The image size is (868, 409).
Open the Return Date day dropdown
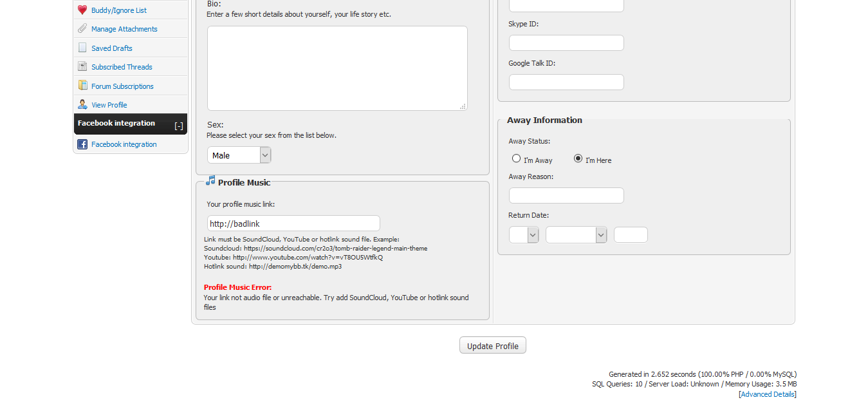pos(524,235)
